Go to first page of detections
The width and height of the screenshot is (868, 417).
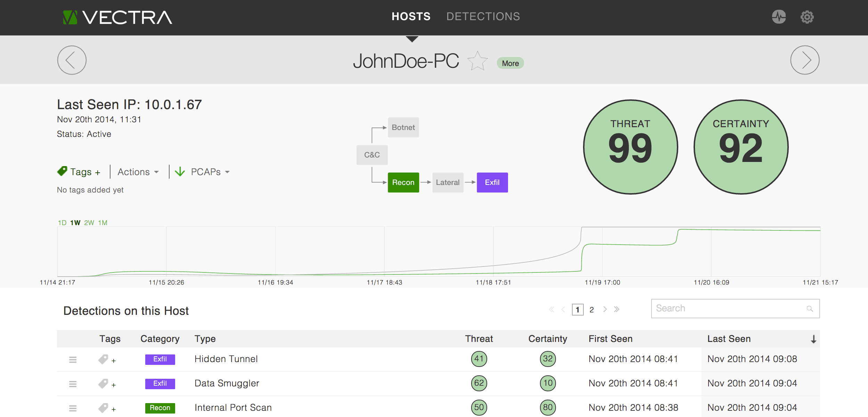[551, 309]
